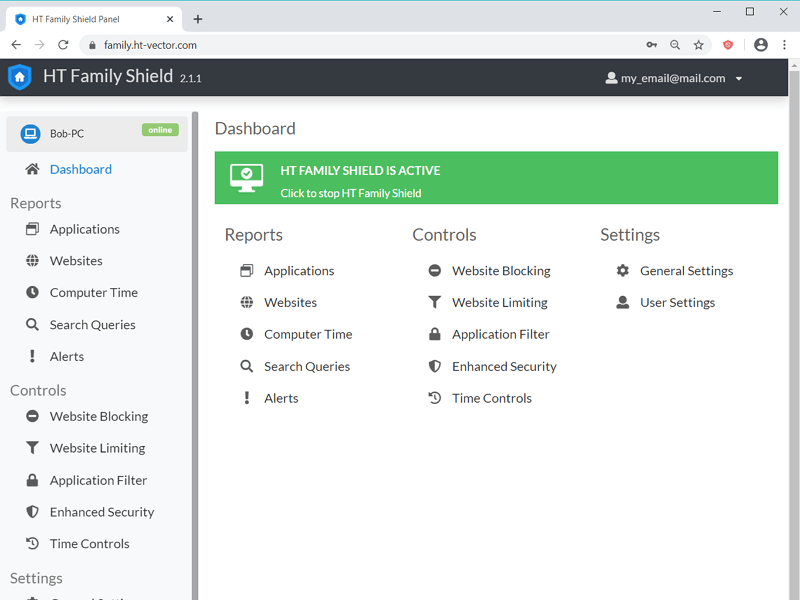Screen dimensions: 800x600
Task: Click the sidebar Website Blocking minus-circle icon
Action: [32, 416]
